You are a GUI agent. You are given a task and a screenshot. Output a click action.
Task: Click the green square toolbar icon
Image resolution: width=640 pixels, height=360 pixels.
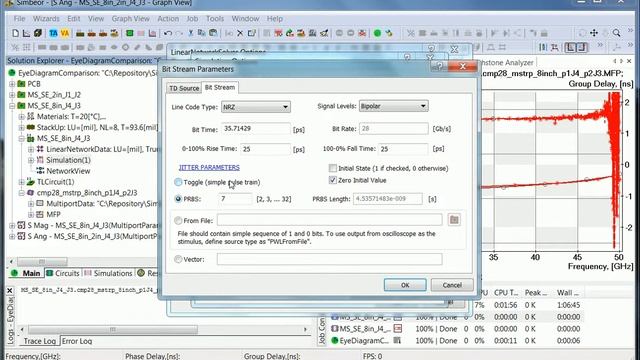click(x=129, y=33)
